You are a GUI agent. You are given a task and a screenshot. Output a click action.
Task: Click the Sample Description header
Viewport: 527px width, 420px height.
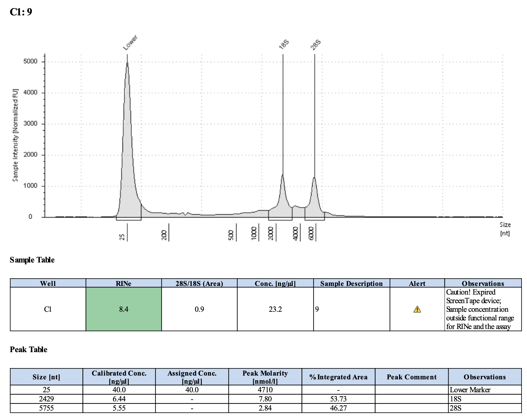pyautogui.click(x=351, y=283)
